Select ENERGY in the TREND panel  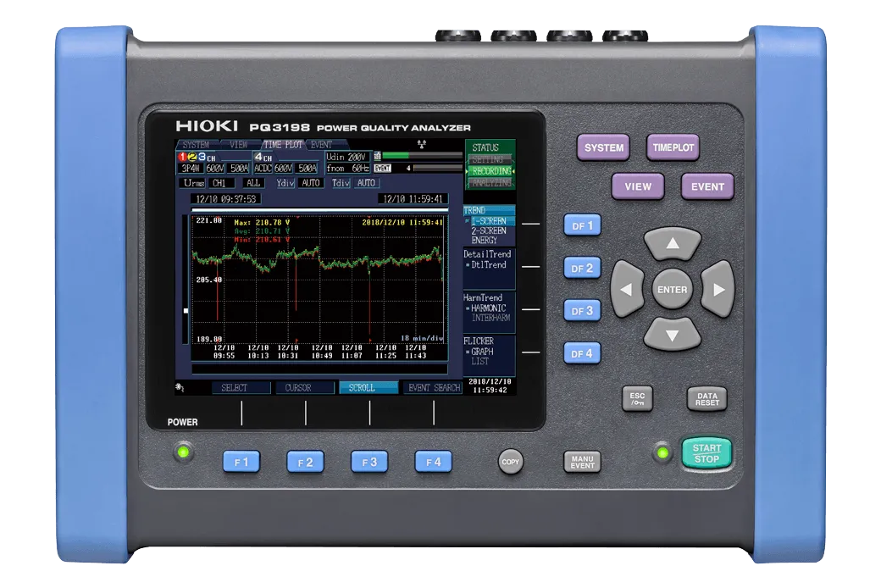click(x=485, y=238)
